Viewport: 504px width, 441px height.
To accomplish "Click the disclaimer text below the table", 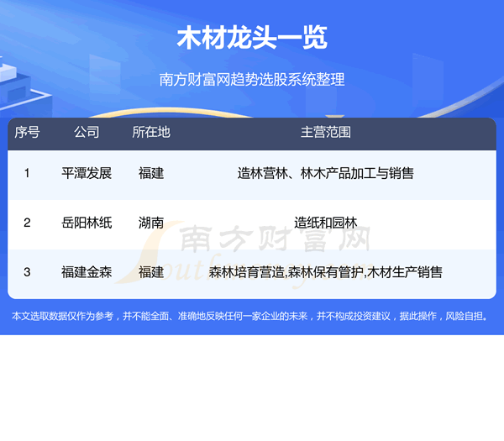I will coord(252,317).
